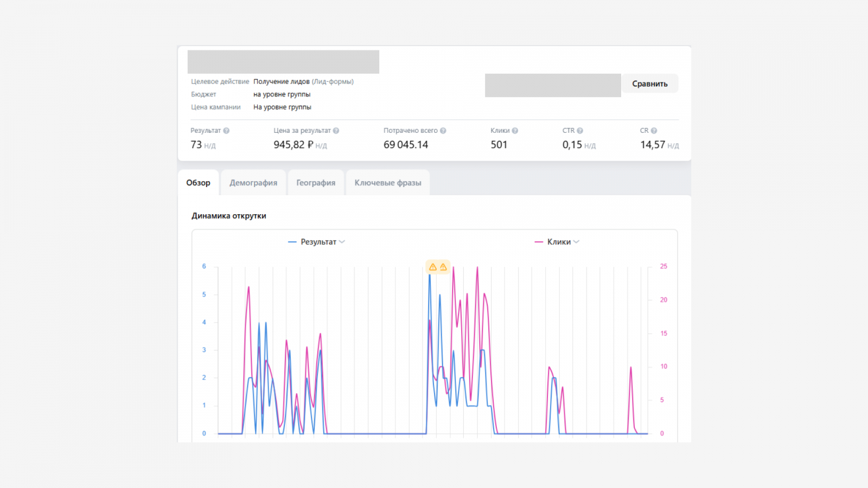Click the Сравнить button
This screenshot has width=868, height=488.
pyautogui.click(x=650, y=84)
